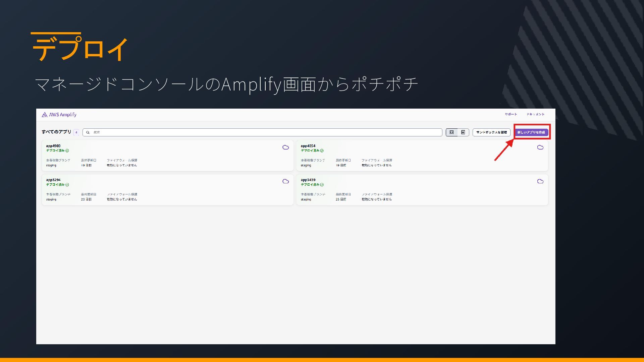Switch to list view of apps
The height and width of the screenshot is (362, 644).
pos(463,132)
